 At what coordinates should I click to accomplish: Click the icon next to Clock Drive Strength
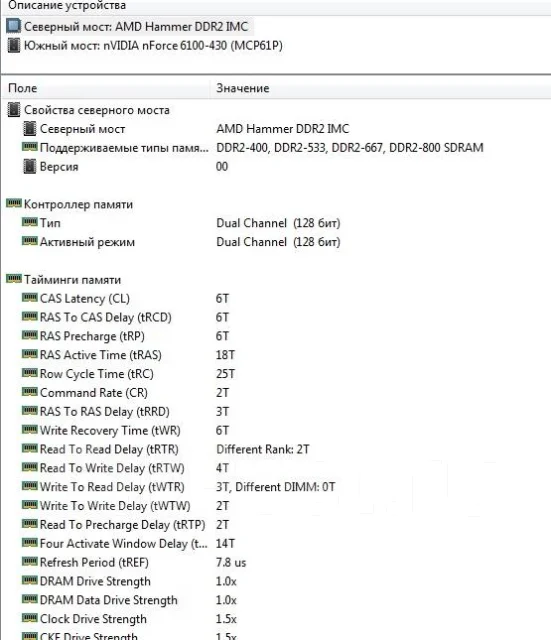tap(29, 618)
